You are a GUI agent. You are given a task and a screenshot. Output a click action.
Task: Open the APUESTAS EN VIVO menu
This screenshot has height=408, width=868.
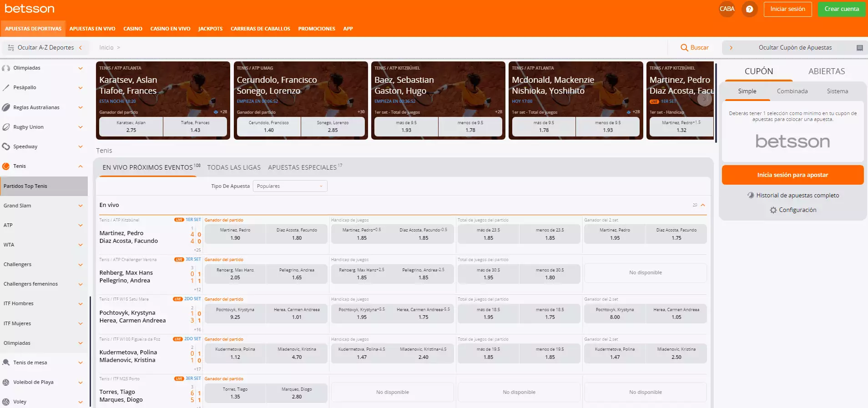(x=92, y=29)
